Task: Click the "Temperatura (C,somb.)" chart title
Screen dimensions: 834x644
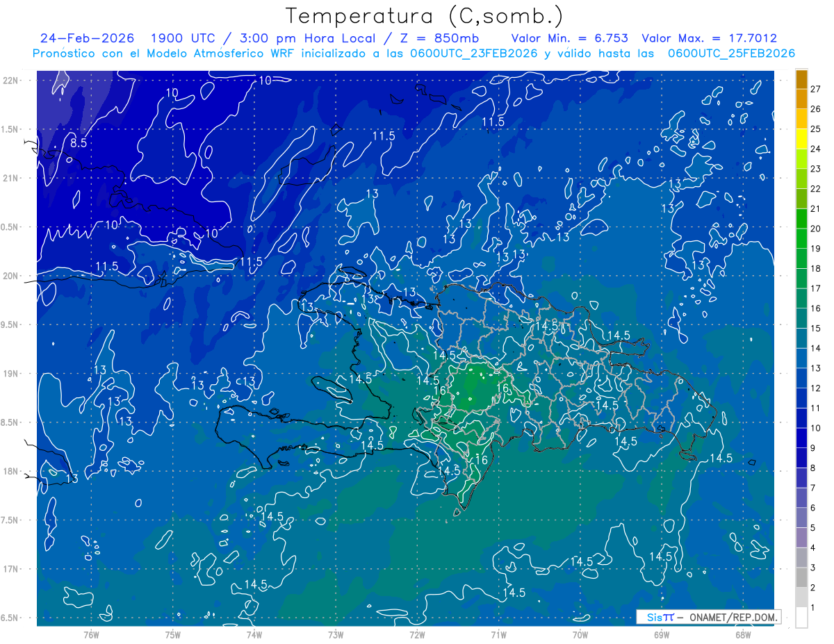Action: click(425, 16)
